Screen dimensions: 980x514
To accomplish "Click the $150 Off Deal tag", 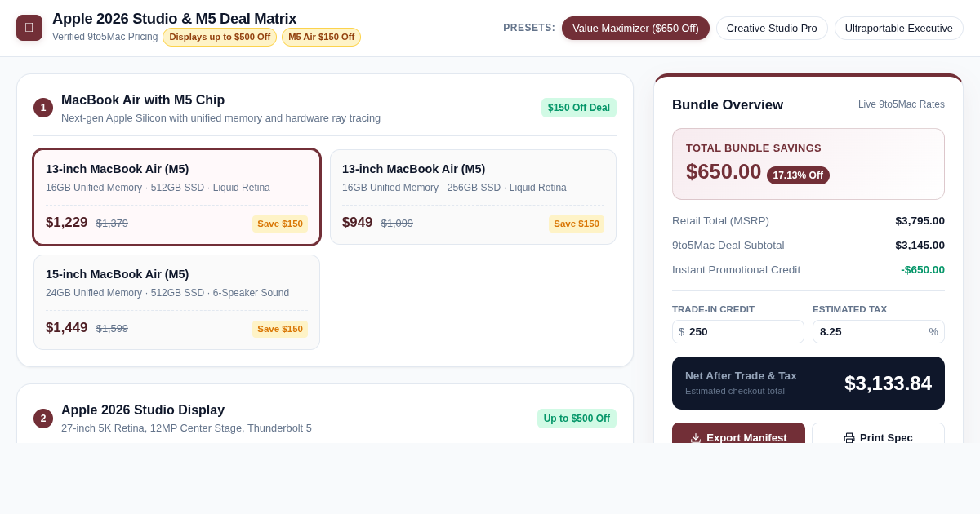I will pos(579,108).
